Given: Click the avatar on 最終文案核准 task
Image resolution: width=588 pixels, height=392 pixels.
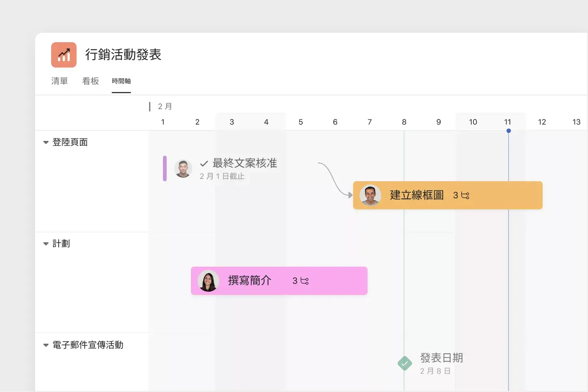Looking at the screenshot, I should click(x=183, y=168).
